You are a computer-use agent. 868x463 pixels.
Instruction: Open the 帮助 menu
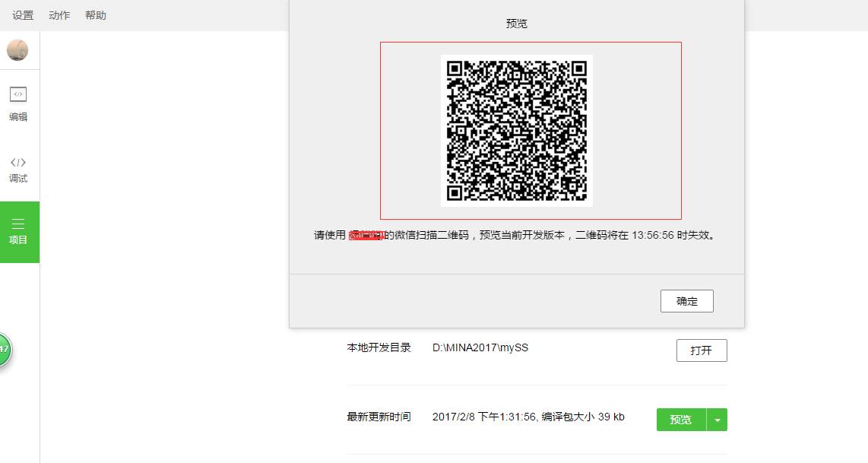(x=96, y=15)
